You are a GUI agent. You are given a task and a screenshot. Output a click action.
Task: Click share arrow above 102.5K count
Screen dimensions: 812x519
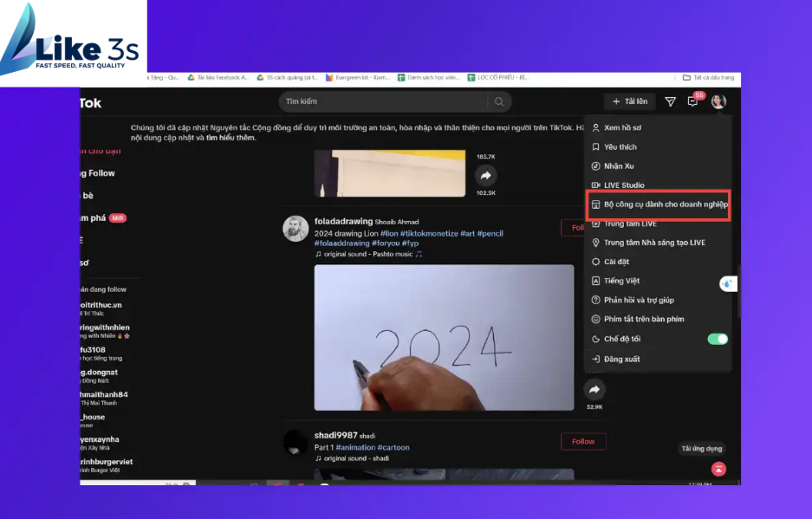point(486,176)
